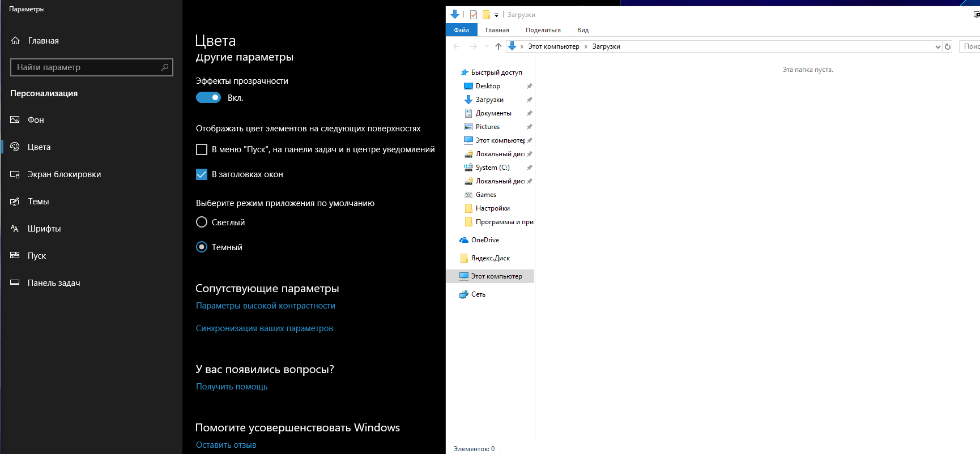Click the Оставить отзыв link

(x=226, y=445)
